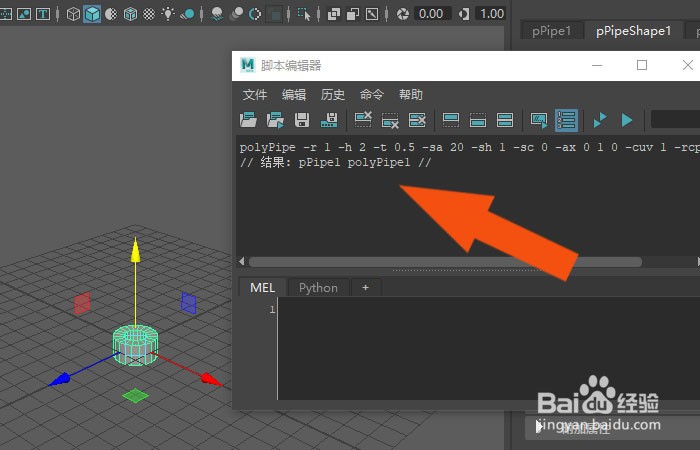The image size is (700, 450).
Task: Click the depth of field dark square icon
Action: (274, 14)
